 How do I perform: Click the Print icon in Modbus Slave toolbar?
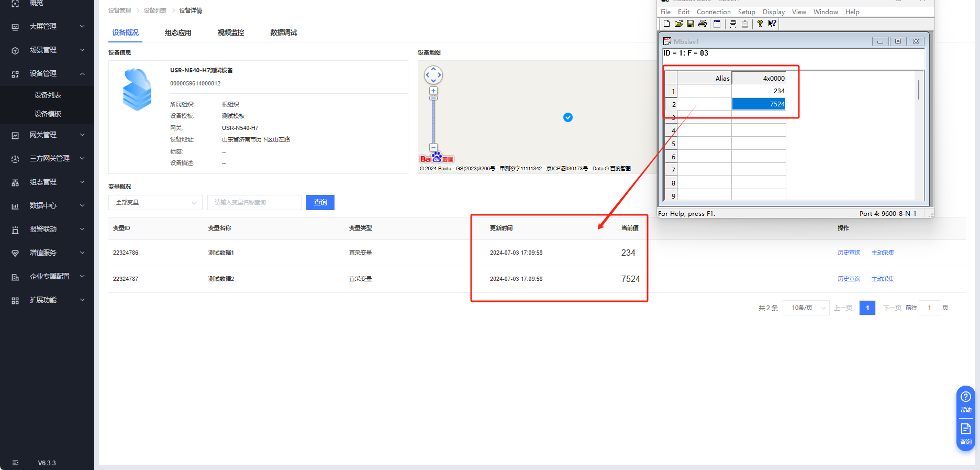tap(703, 24)
